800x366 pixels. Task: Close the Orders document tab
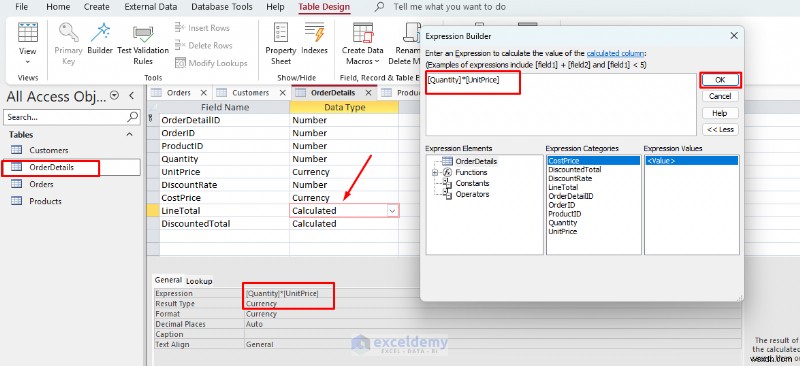point(203,93)
